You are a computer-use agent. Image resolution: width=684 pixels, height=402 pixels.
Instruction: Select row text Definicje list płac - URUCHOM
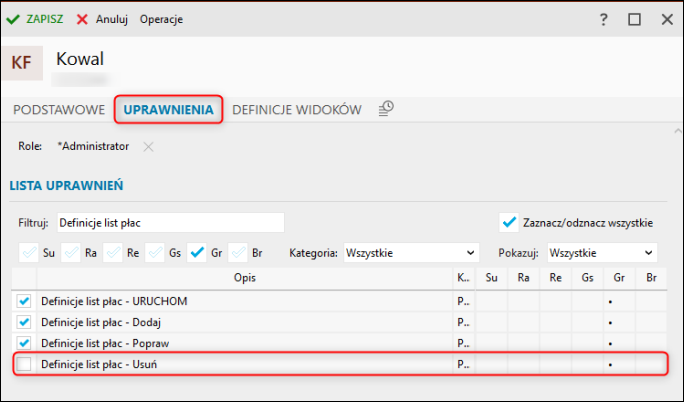[x=114, y=301]
